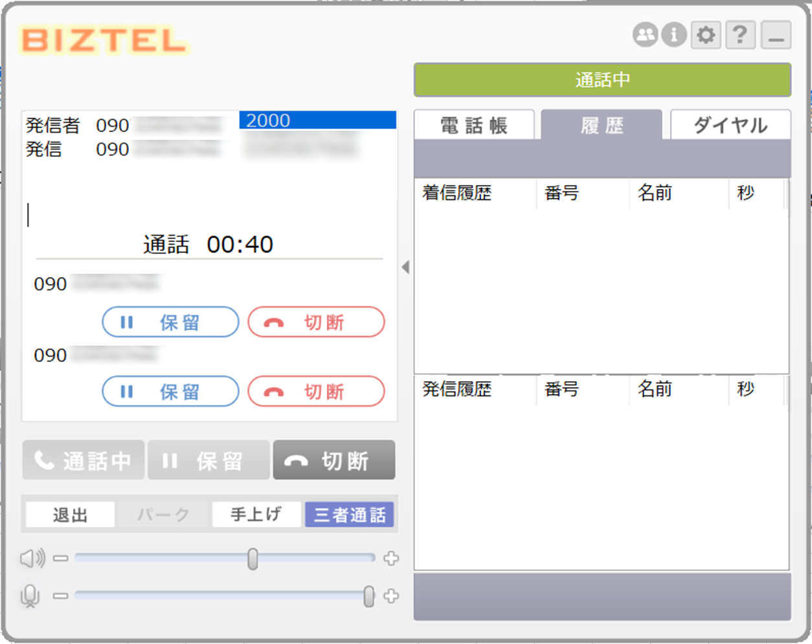812x644 pixels.
Task: Open the contacts group icon in the header
Action: tap(645, 34)
